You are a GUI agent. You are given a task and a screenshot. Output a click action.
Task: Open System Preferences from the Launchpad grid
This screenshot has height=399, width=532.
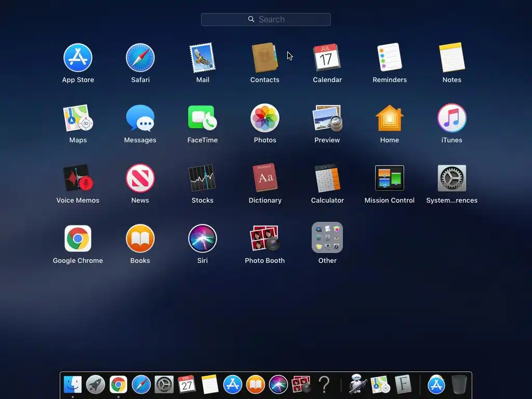[451, 178]
